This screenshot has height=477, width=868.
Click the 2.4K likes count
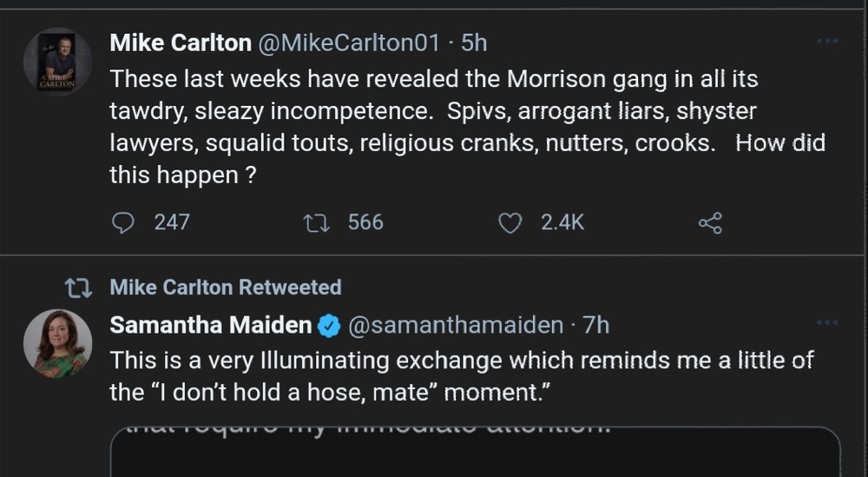pyautogui.click(x=562, y=223)
